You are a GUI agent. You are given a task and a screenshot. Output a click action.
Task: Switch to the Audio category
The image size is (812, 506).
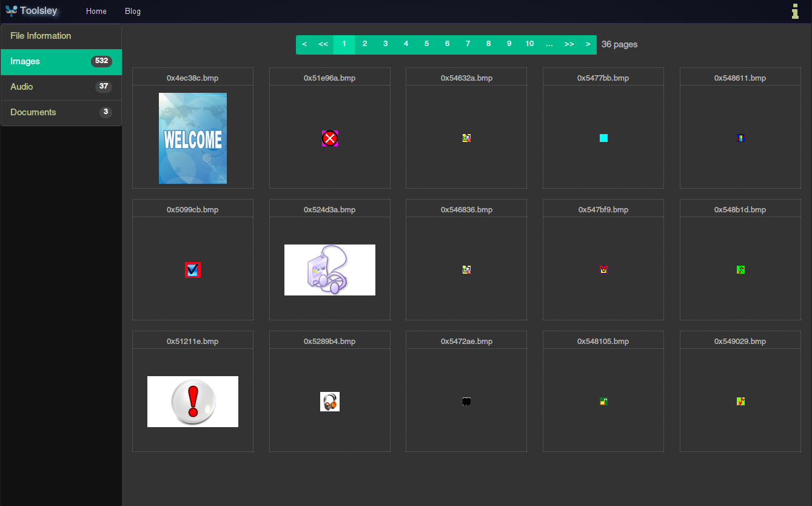click(61, 87)
